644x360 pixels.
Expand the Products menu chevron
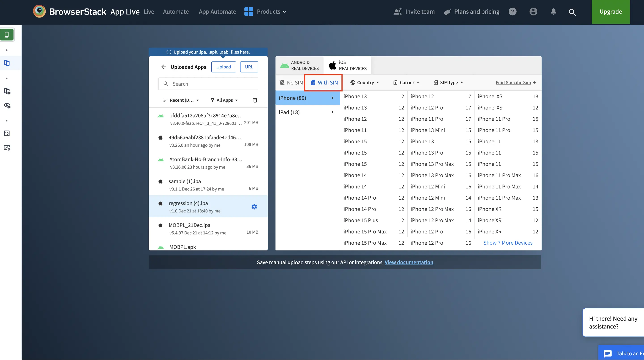(x=284, y=12)
